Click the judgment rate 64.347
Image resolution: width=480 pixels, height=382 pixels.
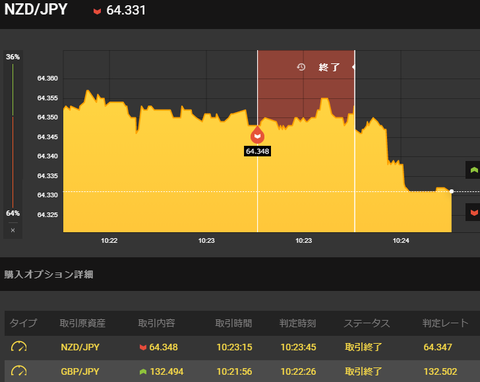coord(438,347)
